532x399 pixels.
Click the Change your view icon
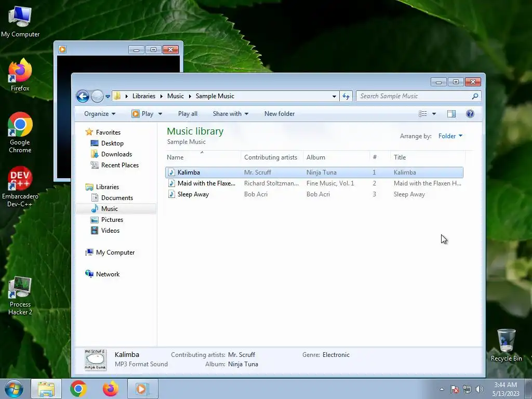click(423, 114)
